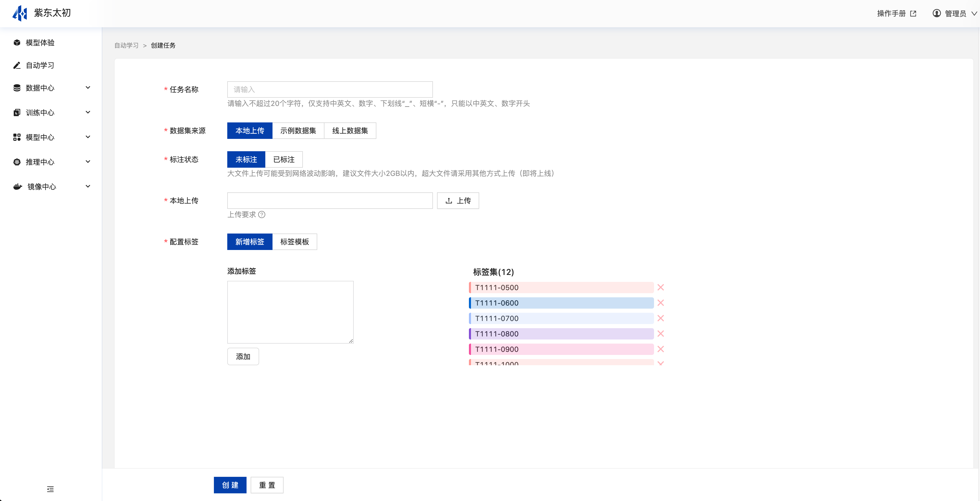Expand the 数据中心 menu chevron

tap(88, 87)
